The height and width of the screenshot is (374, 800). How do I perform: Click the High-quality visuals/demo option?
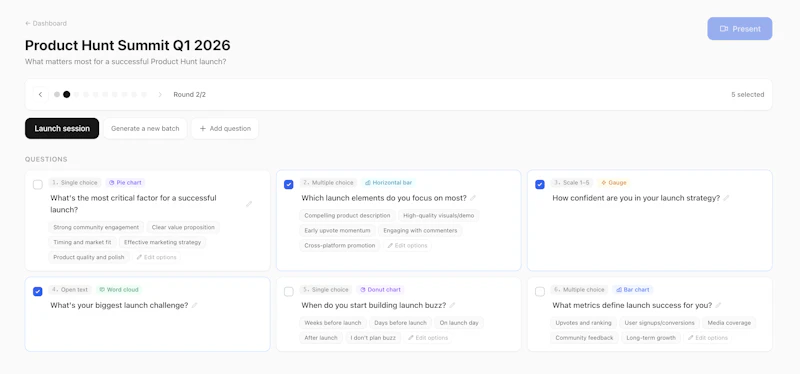[x=438, y=215]
